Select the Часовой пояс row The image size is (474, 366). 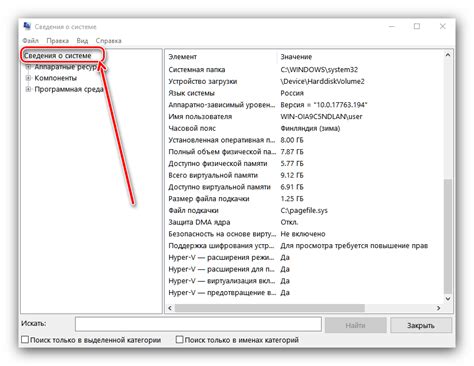304,128
